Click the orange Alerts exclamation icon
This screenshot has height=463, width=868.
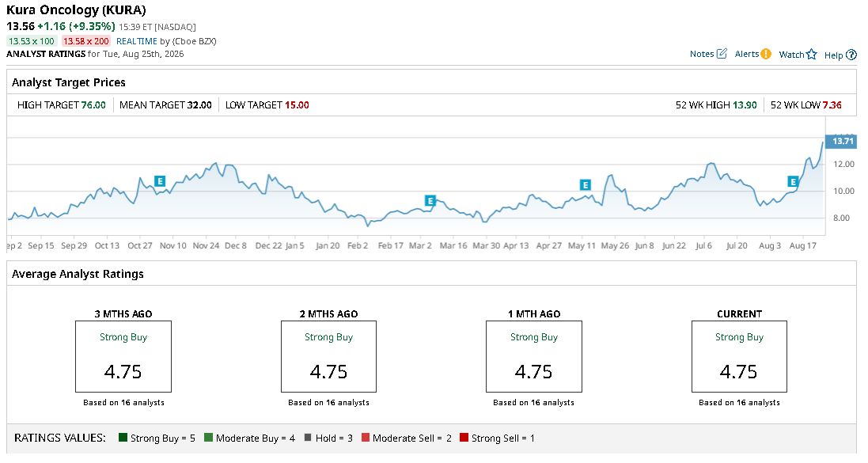point(766,54)
